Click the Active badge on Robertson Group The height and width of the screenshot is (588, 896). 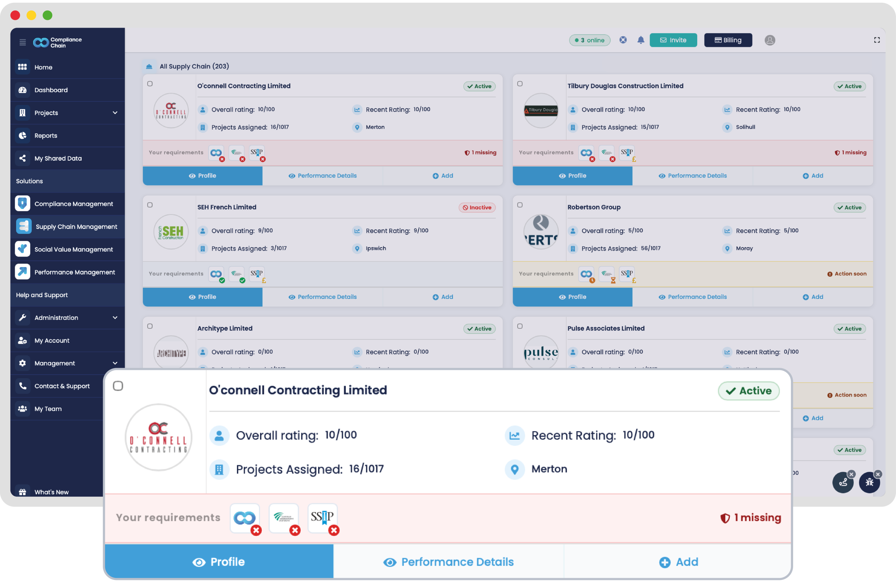click(850, 208)
